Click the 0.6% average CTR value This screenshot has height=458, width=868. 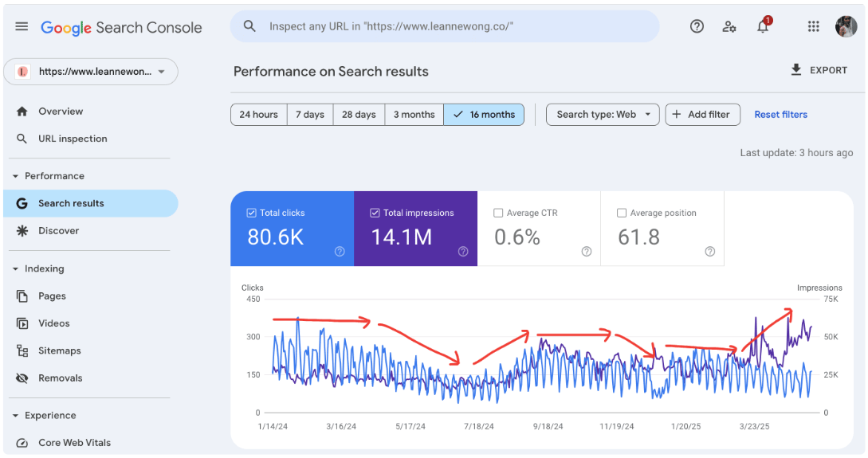pyautogui.click(x=517, y=237)
